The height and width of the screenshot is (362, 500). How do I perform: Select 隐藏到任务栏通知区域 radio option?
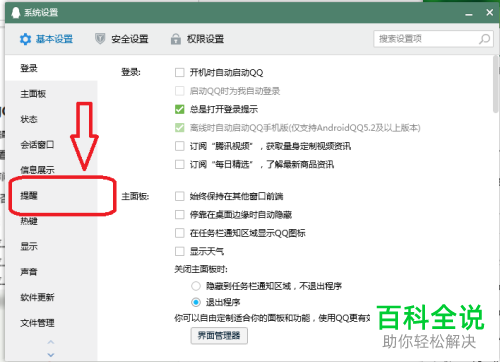tap(196, 286)
